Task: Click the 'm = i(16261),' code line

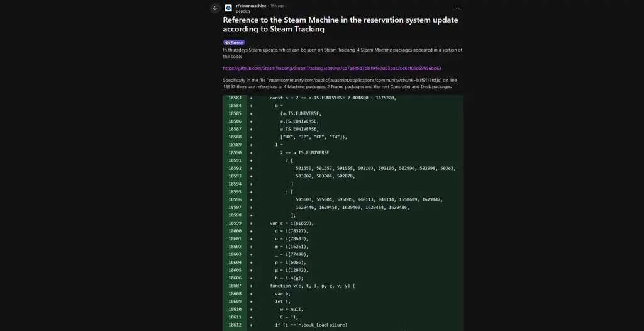Action: (x=292, y=246)
